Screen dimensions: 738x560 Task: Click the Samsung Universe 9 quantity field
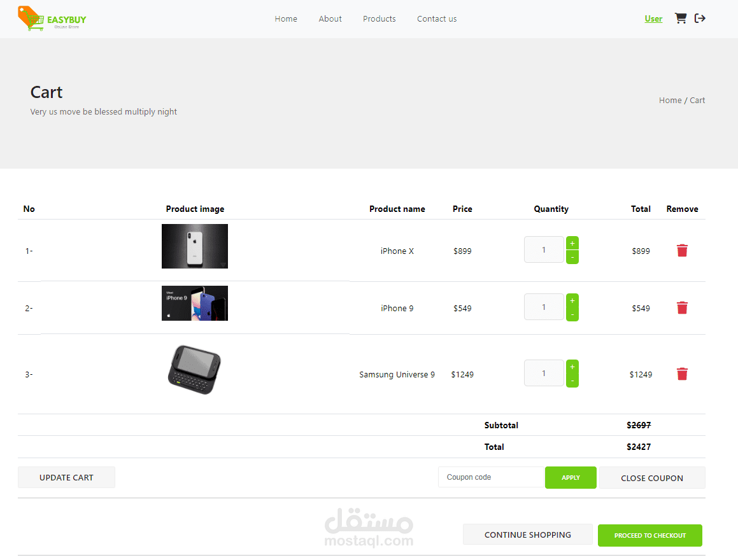click(x=544, y=373)
